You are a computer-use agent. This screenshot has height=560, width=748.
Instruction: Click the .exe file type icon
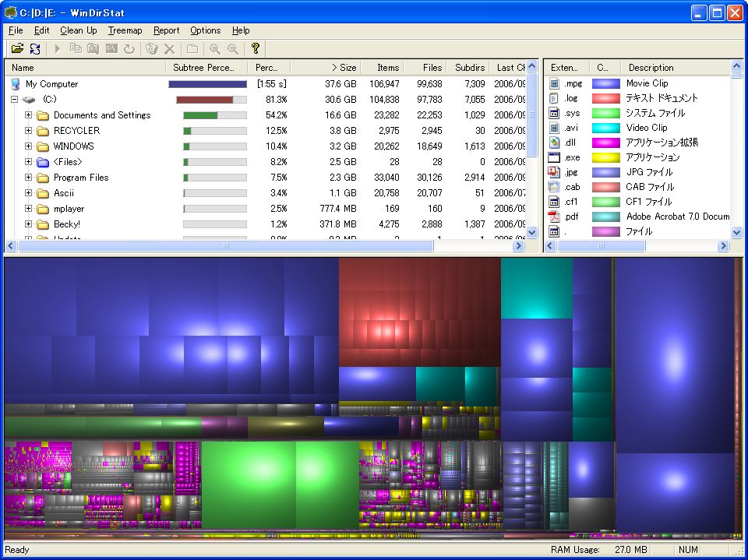tap(554, 157)
